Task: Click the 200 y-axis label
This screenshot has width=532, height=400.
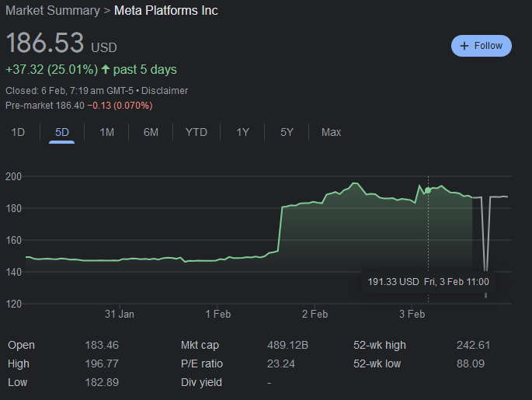Action: pos(13,176)
